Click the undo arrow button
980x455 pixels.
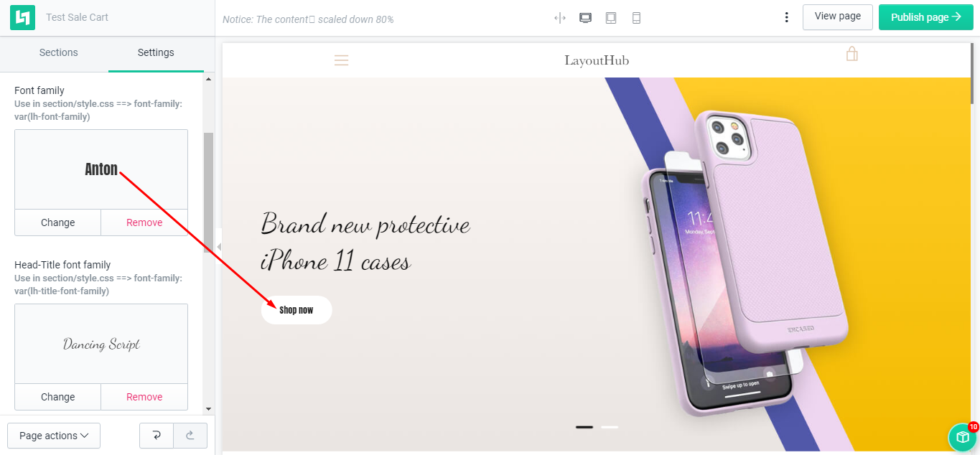[157, 436]
